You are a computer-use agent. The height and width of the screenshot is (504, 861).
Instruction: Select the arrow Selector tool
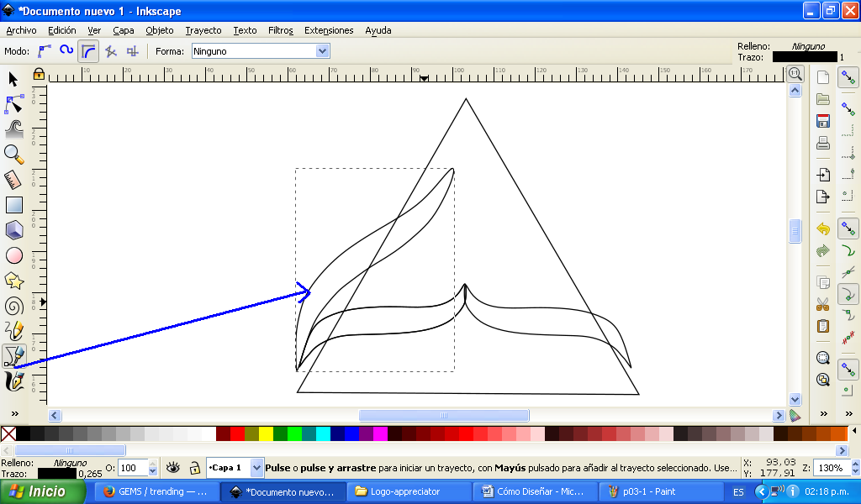point(13,80)
